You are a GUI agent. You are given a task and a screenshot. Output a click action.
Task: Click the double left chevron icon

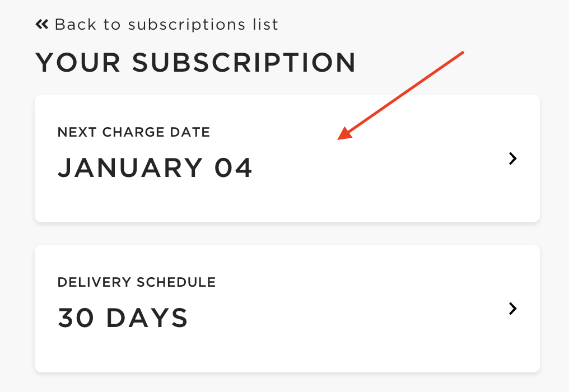coord(43,25)
